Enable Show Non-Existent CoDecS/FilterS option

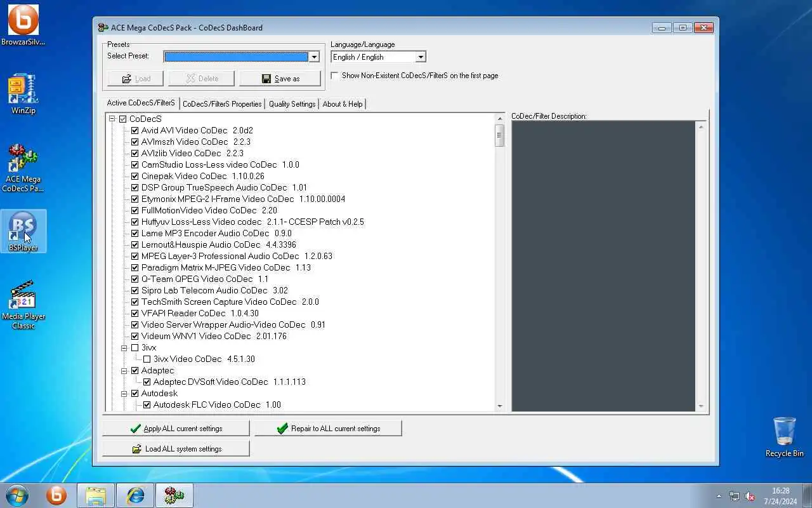[335, 76]
